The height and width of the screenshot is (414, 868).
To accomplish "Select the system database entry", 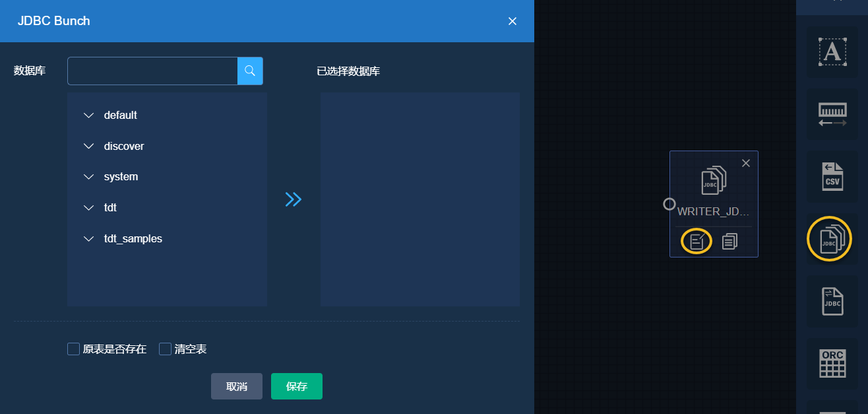I will [x=121, y=177].
